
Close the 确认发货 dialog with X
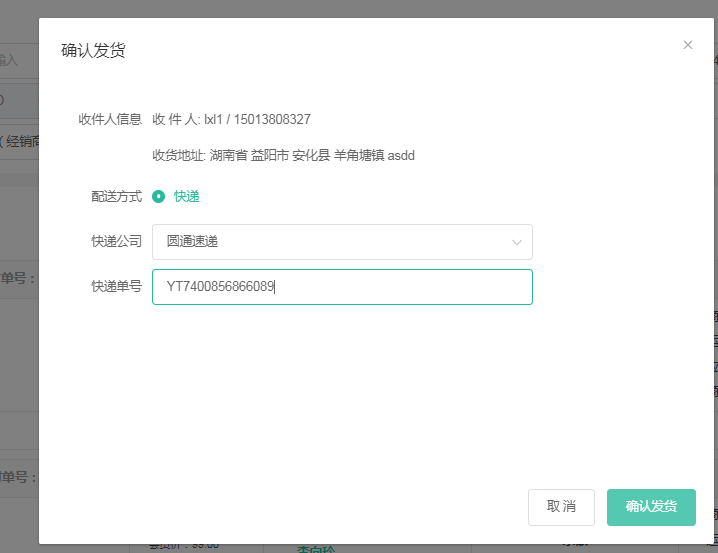[x=687, y=45]
